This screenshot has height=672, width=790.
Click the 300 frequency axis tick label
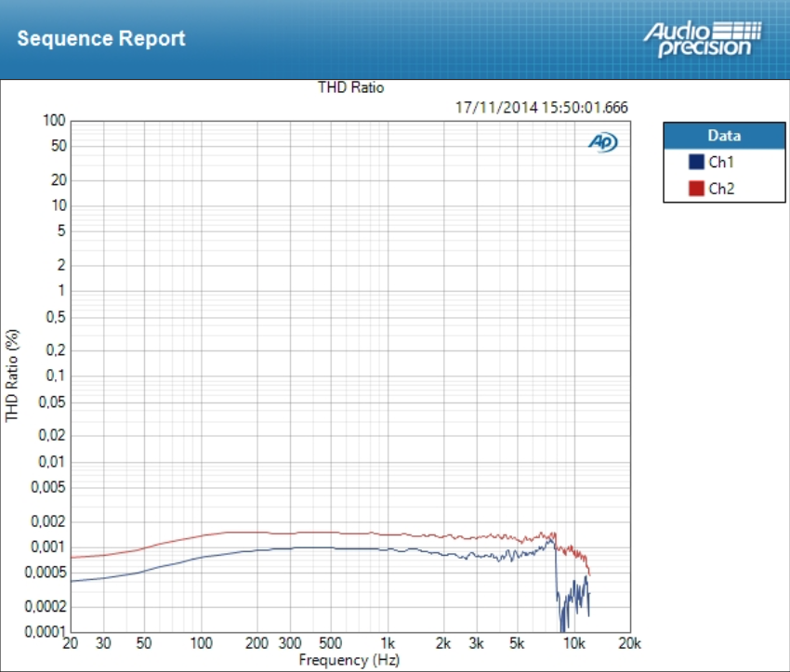click(x=290, y=643)
